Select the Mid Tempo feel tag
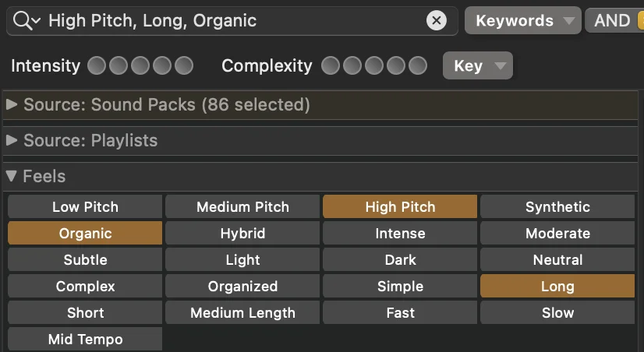The height and width of the screenshot is (352, 644). point(85,339)
